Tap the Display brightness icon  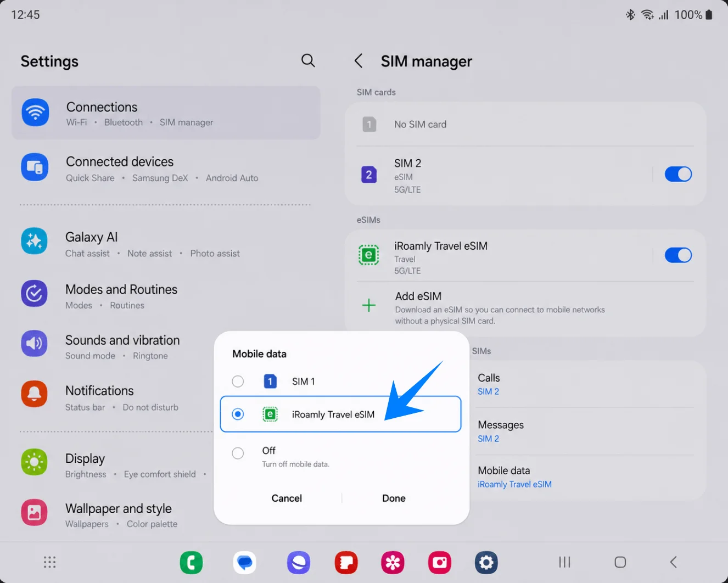point(34,462)
